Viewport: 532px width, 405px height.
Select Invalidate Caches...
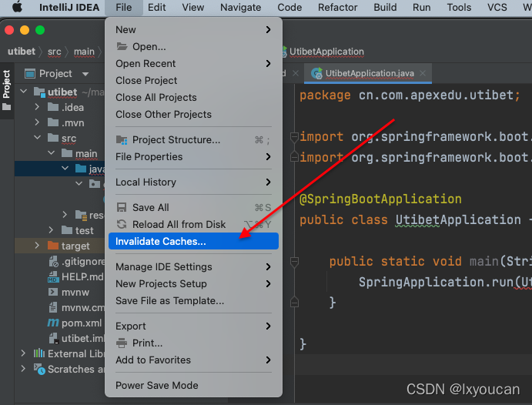click(x=193, y=241)
